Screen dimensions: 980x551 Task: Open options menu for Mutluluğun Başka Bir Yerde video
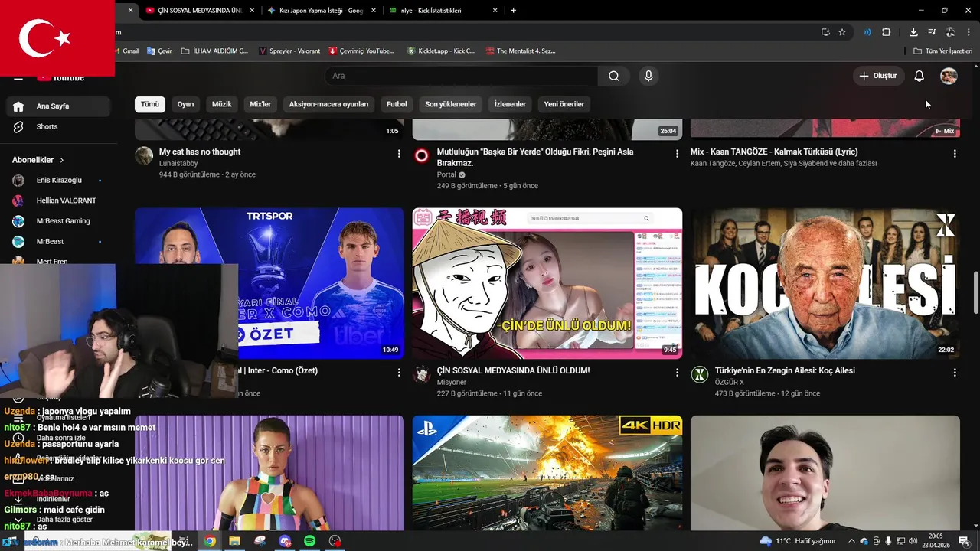[677, 154]
